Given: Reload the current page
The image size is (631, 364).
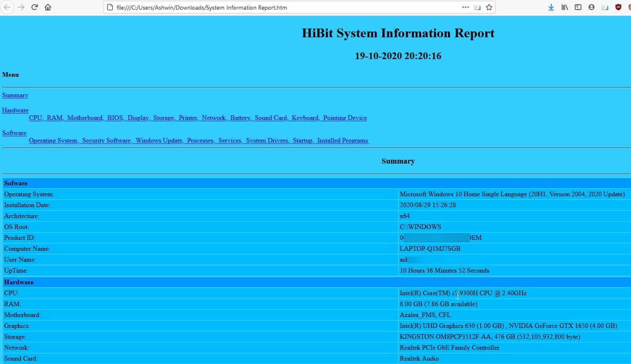Looking at the screenshot, I should [x=35, y=7].
